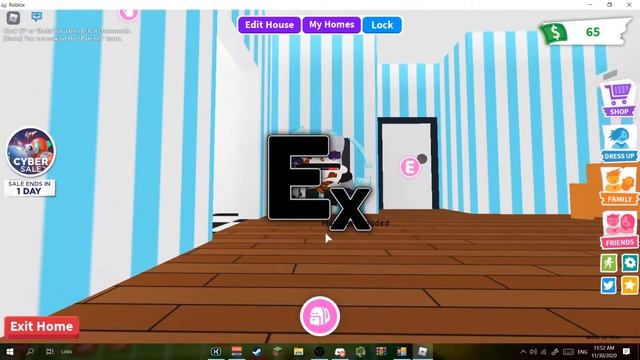Interact with the door's pink E prompt

(x=409, y=167)
